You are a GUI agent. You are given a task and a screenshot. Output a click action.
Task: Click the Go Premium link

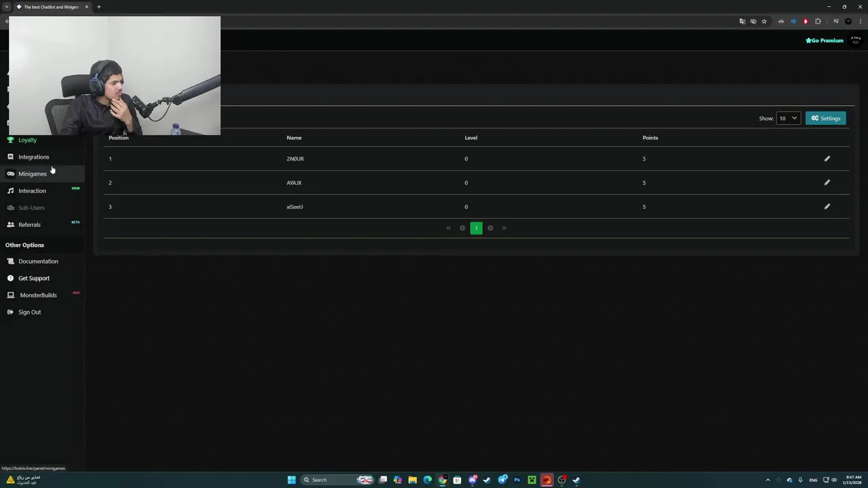coord(825,41)
